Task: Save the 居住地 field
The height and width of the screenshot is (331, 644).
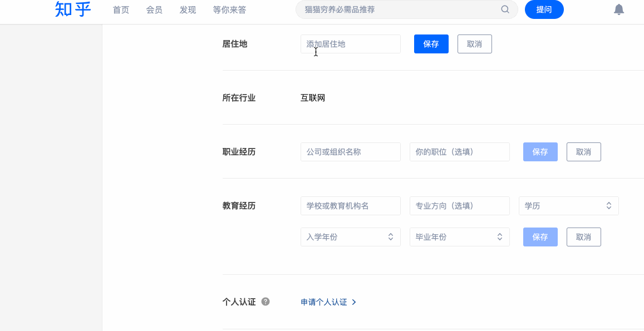Action: point(431,44)
